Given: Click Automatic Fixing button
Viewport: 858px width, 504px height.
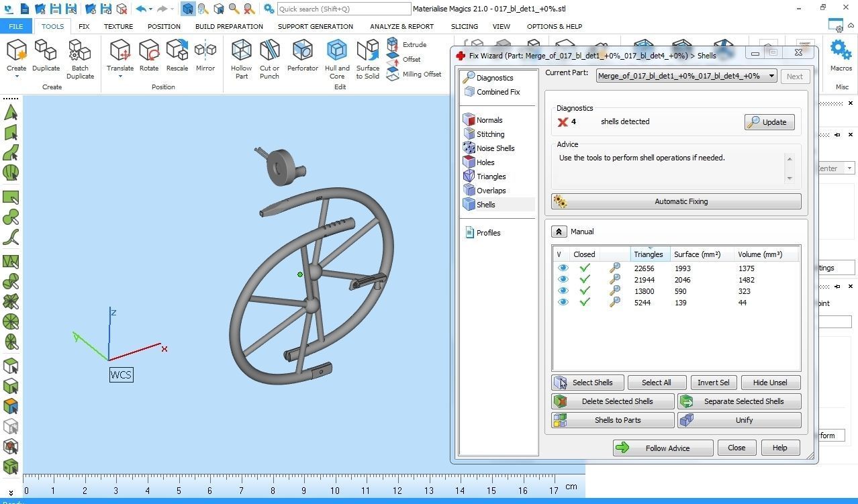Looking at the screenshot, I should (x=676, y=201).
